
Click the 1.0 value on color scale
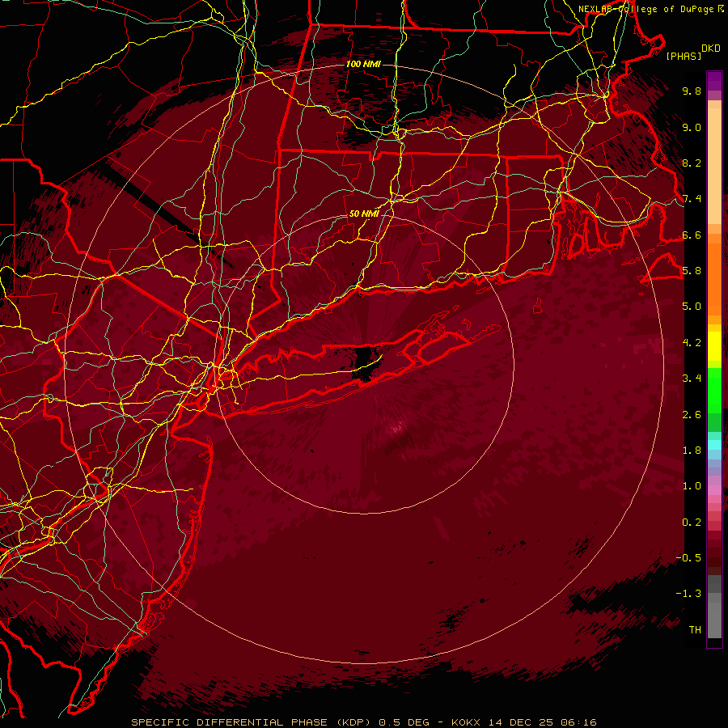tap(692, 486)
